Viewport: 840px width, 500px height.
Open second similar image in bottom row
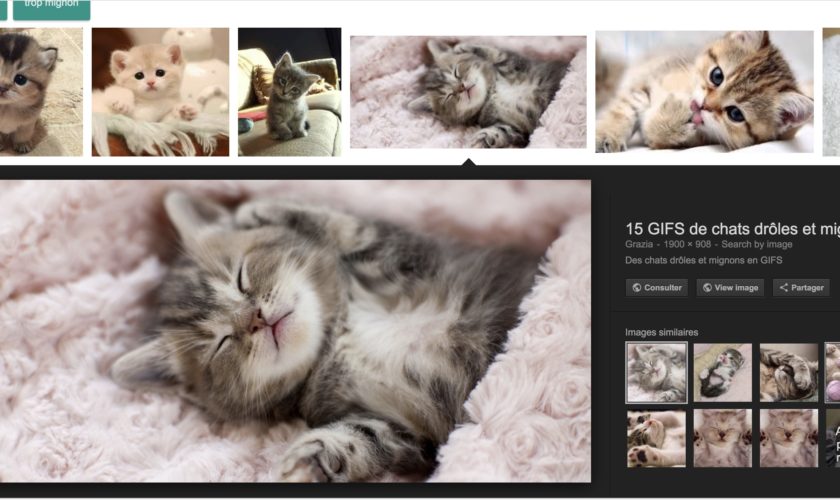coord(723,438)
